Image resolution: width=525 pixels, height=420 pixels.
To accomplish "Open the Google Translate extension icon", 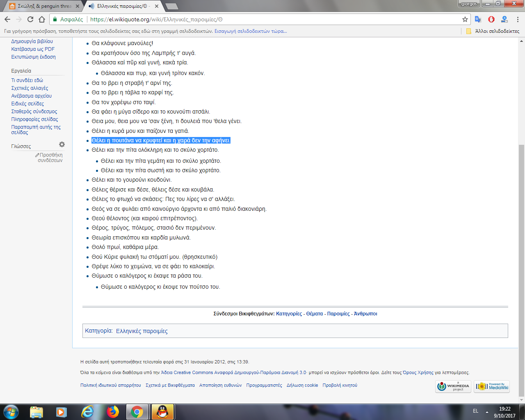I will (478, 19).
